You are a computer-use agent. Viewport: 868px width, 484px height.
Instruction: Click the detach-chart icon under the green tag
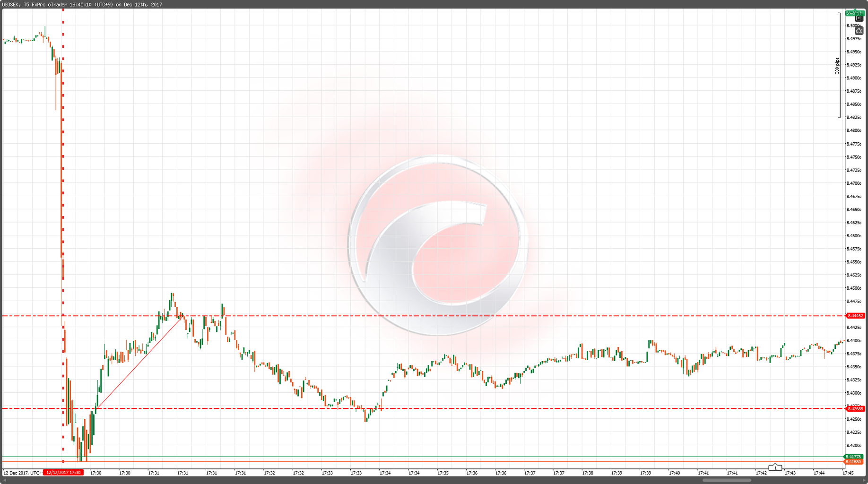click(x=859, y=18)
